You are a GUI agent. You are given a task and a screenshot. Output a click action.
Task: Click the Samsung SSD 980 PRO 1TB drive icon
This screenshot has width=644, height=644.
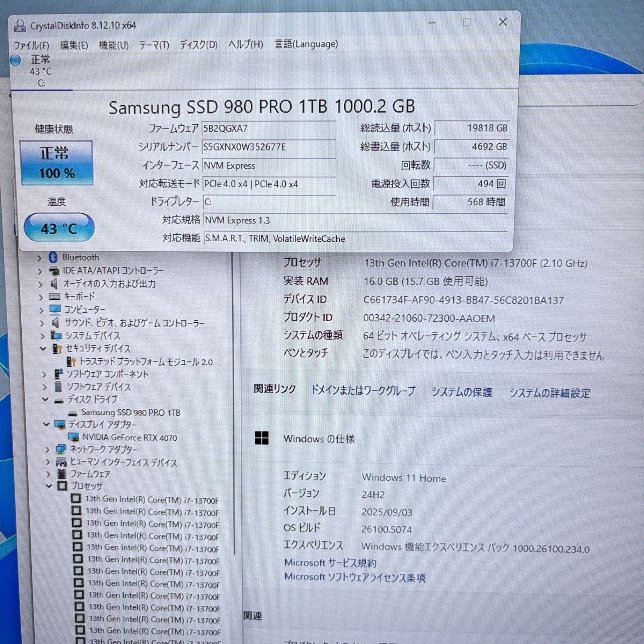pyautogui.click(x=73, y=413)
